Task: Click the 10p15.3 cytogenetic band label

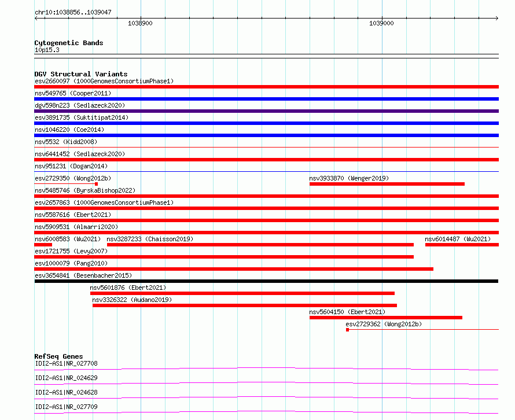Action: pos(47,50)
